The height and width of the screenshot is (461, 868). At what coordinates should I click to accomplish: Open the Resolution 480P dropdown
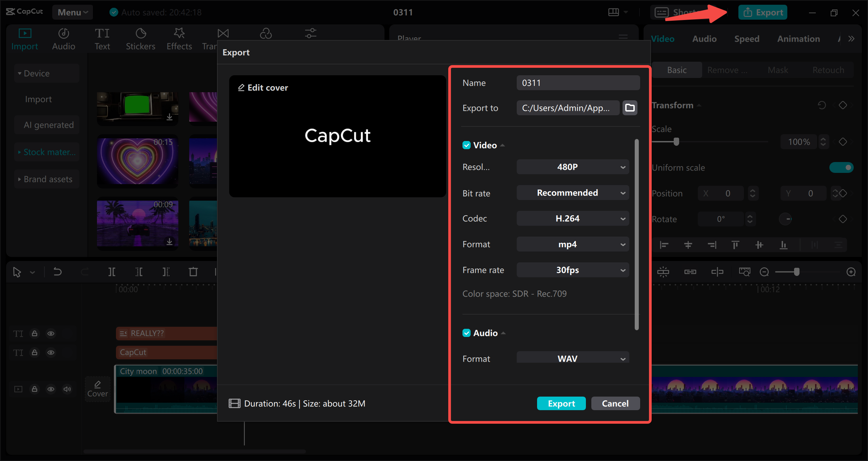(x=572, y=166)
